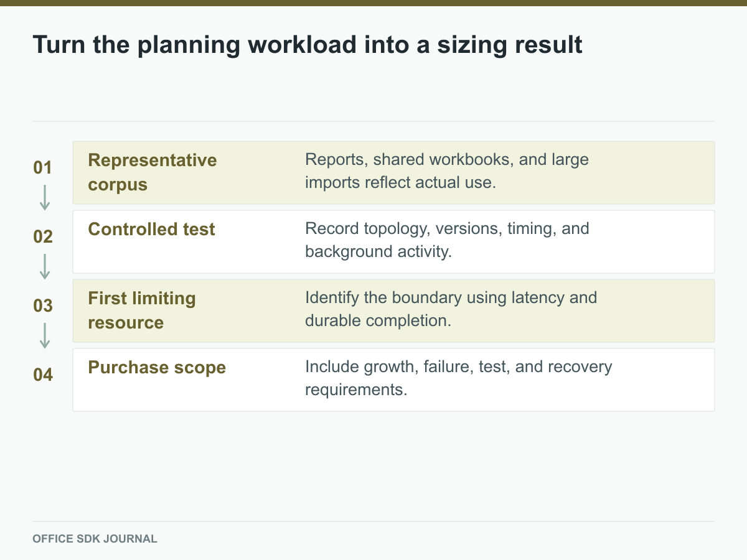
Task: Click the Purchase scope heading
Action: tap(157, 367)
